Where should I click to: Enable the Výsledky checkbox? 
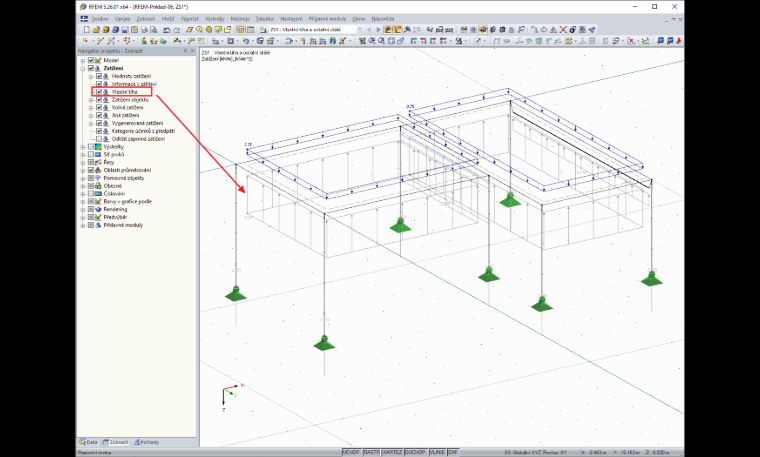[x=91, y=147]
